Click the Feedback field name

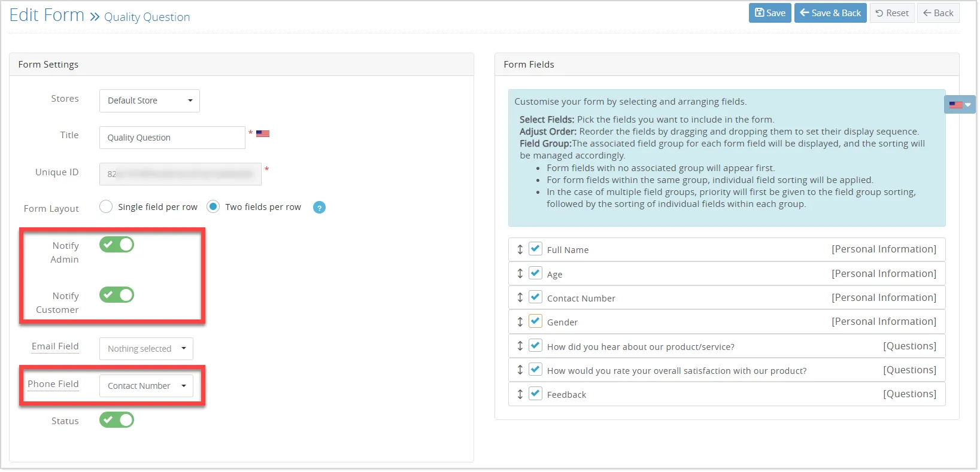click(x=566, y=395)
